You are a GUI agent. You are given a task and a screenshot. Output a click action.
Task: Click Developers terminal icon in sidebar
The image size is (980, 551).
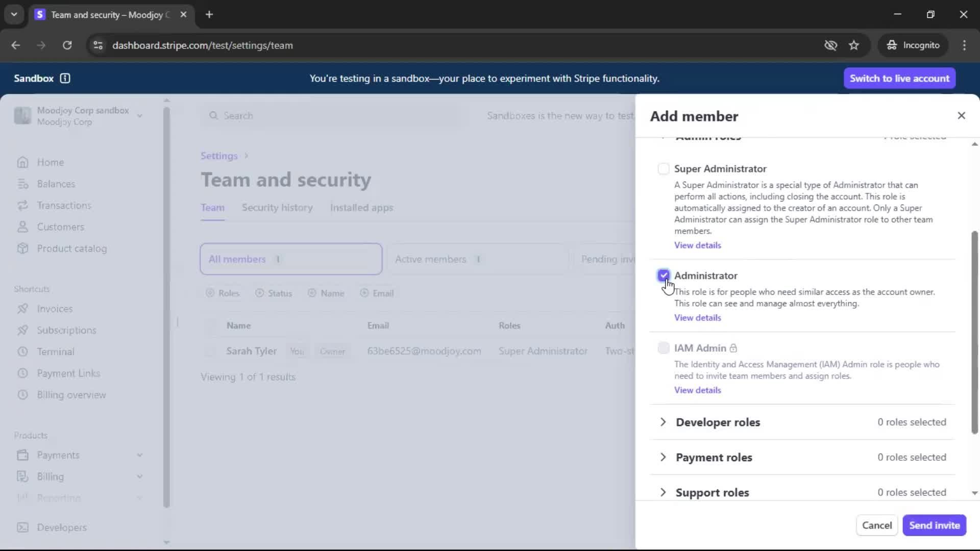click(22, 528)
